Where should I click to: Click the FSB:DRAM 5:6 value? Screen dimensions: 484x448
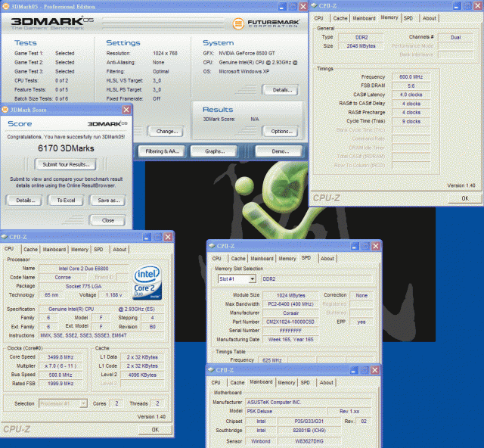[411, 86]
